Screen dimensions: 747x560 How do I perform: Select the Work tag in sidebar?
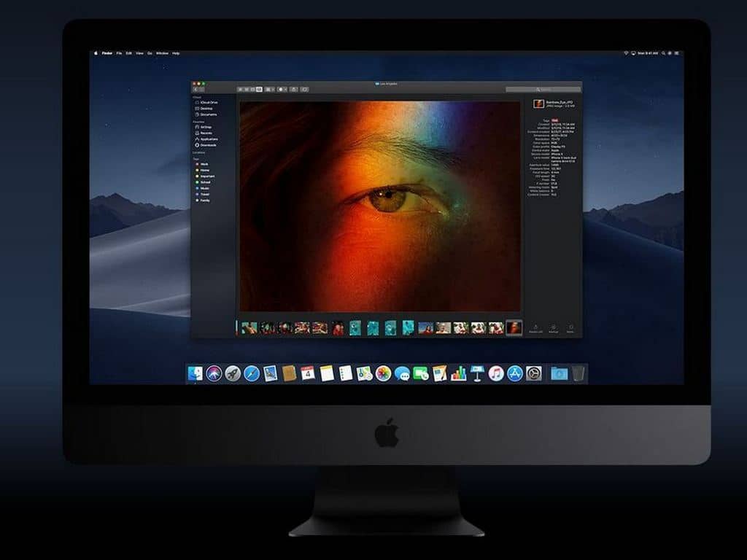coord(202,164)
